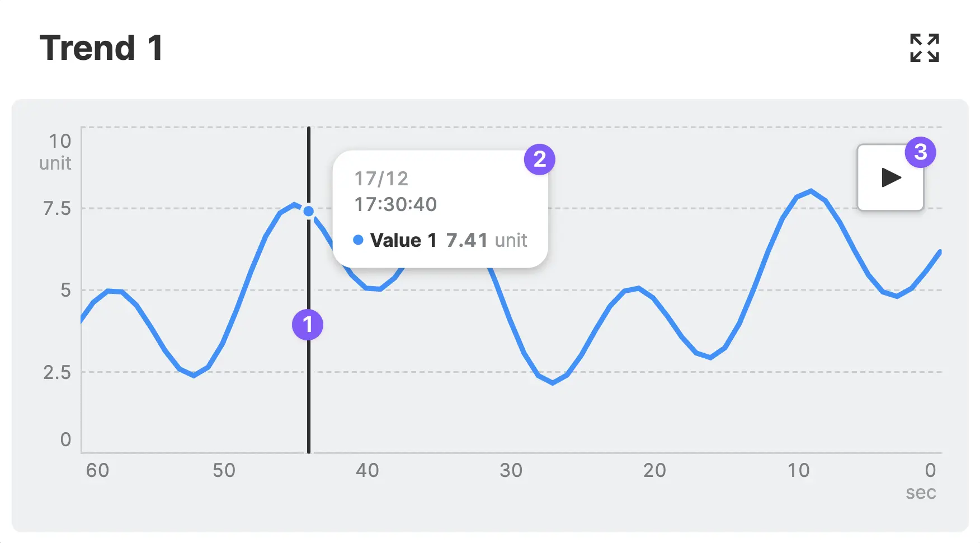Click the 60 label on the time axis
The width and height of the screenshot is (980, 543).
pos(97,470)
